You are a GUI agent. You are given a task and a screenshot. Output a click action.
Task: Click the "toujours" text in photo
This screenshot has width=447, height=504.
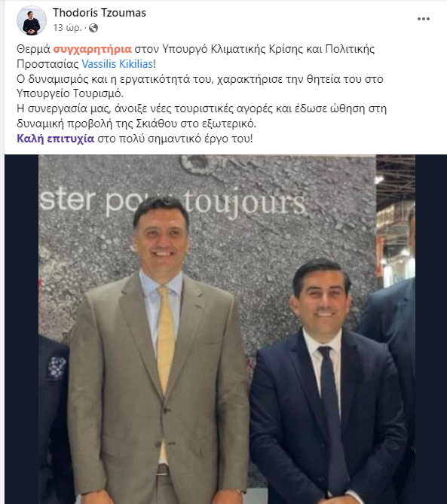[244, 203]
